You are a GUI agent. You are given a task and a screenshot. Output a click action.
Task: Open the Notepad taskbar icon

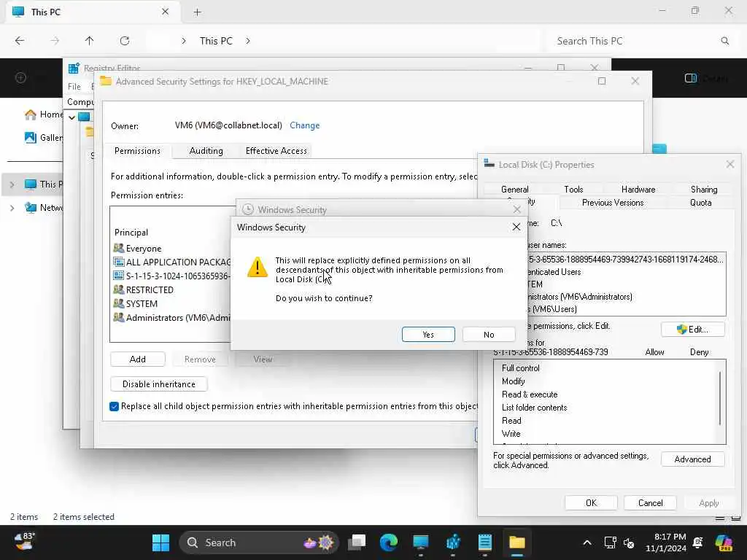(x=485, y=542)
